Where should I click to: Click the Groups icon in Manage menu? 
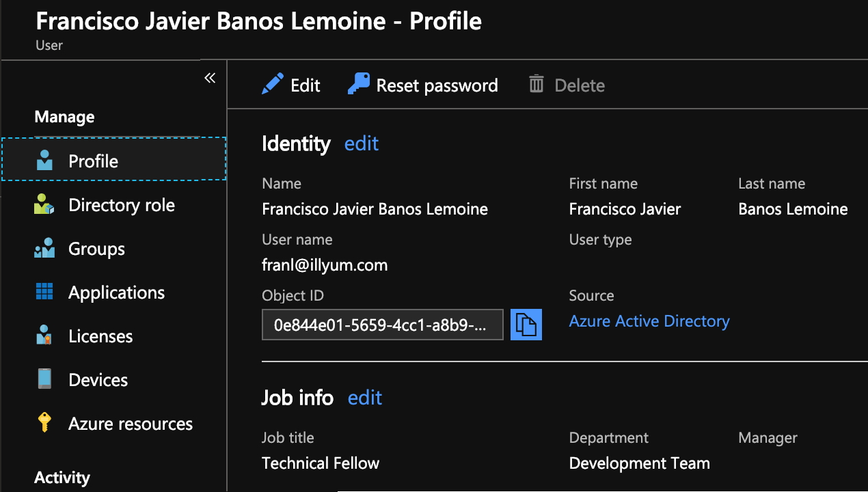(x=44, y=247)
